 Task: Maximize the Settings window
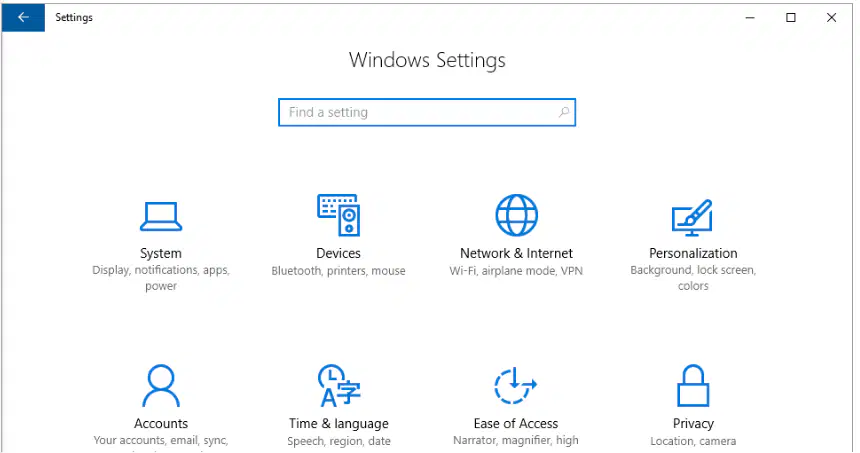click(x=790, y=18)
